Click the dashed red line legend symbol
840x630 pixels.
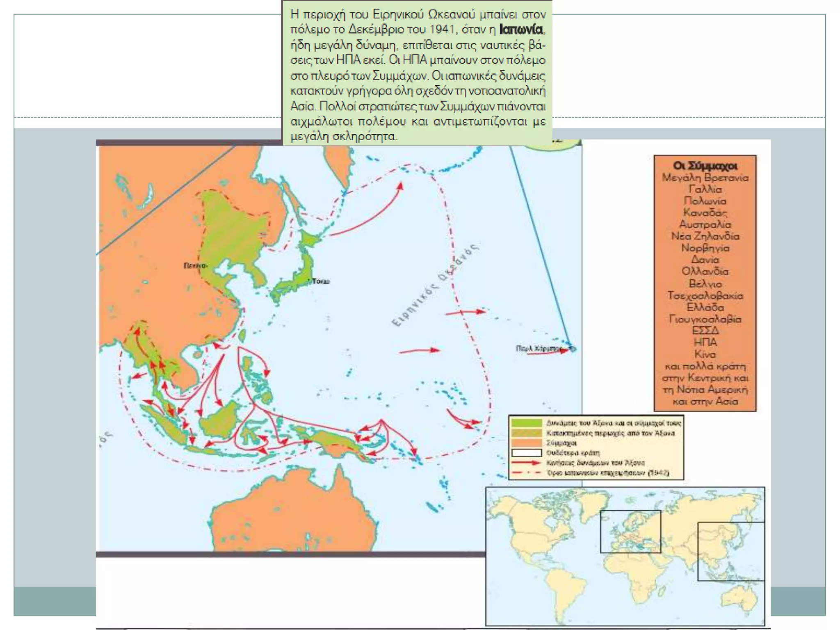527,473
